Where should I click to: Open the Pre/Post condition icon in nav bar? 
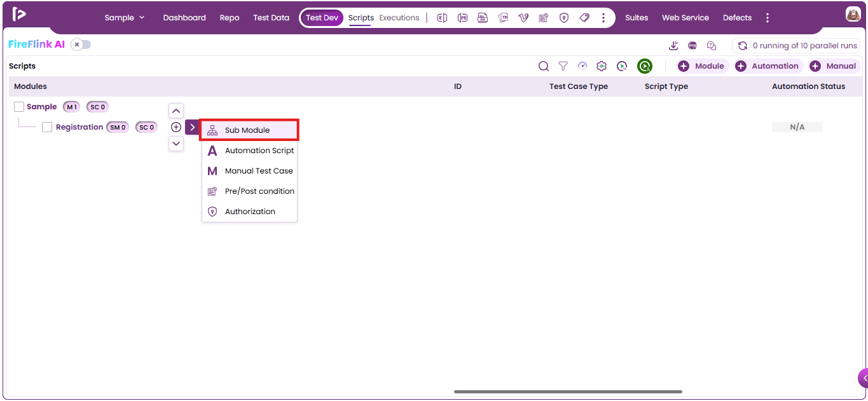point(544,18)
